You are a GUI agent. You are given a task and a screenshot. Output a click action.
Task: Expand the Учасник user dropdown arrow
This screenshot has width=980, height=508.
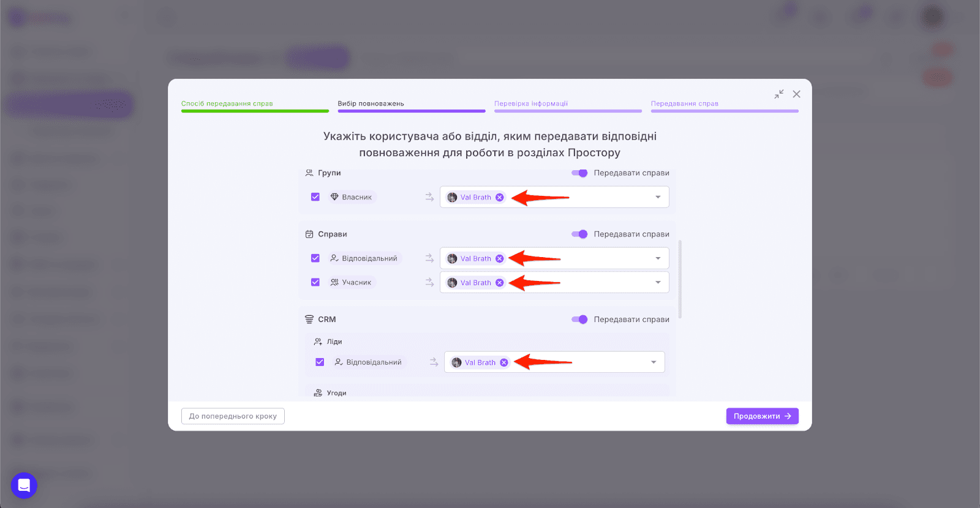(658, 283)
